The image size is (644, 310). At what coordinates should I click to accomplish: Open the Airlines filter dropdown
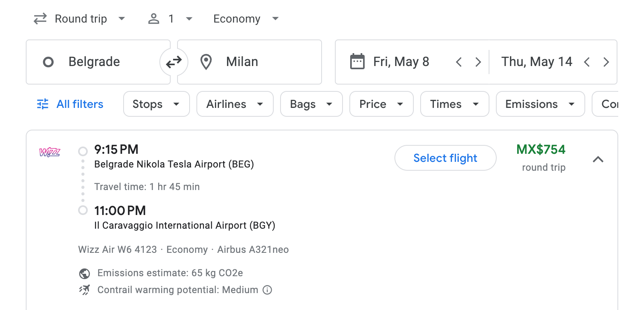coord(235,104)
